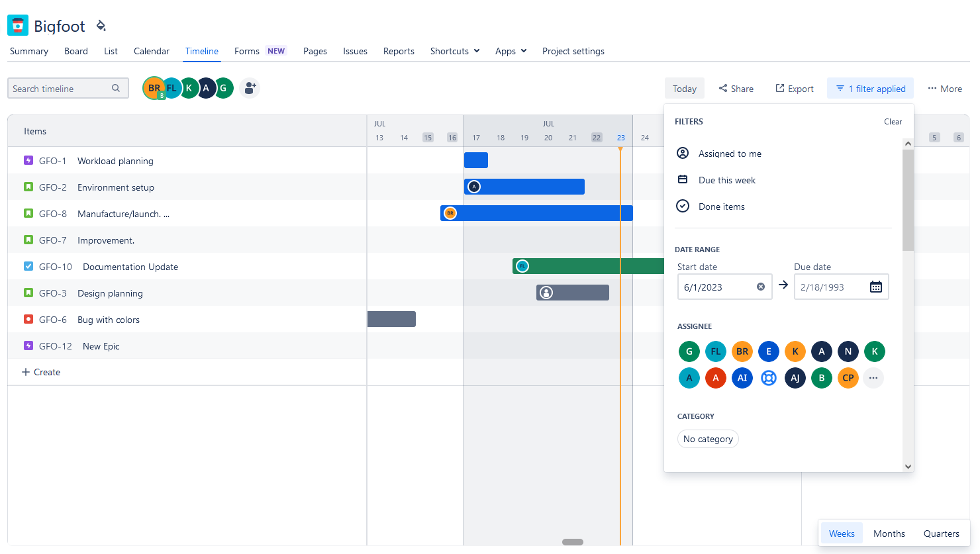Click the unassigned avatar icon under Assignee
The height and width of the screenshot is (554, 980).
point(768,377)
